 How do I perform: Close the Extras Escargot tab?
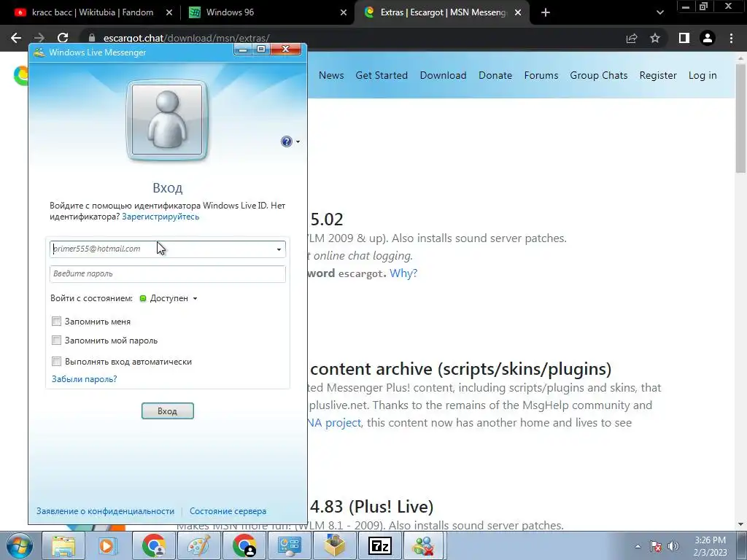coord(518,12)
